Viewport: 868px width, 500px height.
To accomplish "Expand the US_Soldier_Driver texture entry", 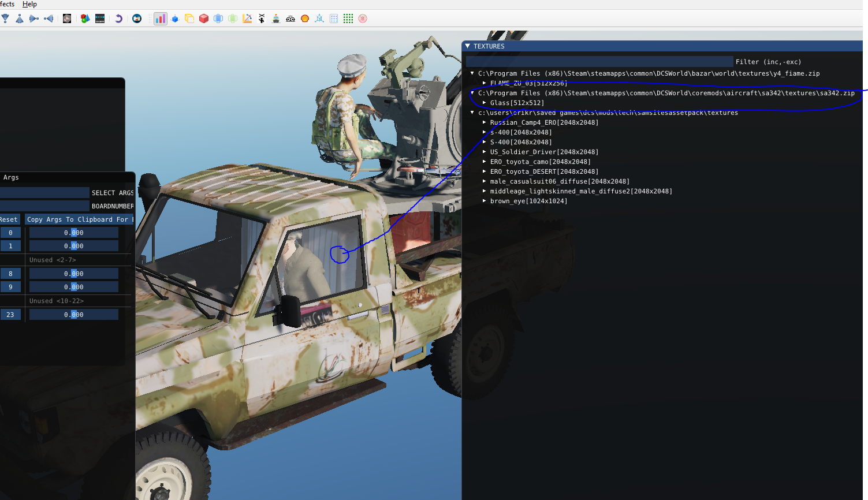I will tap(485, 152).
